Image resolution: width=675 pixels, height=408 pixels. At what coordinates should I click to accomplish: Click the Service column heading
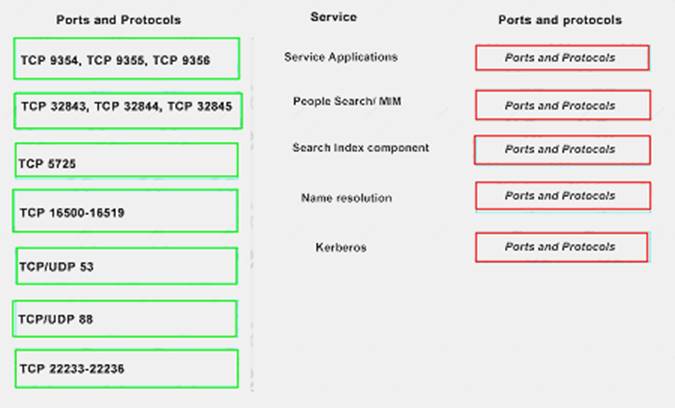coord(333,17)
